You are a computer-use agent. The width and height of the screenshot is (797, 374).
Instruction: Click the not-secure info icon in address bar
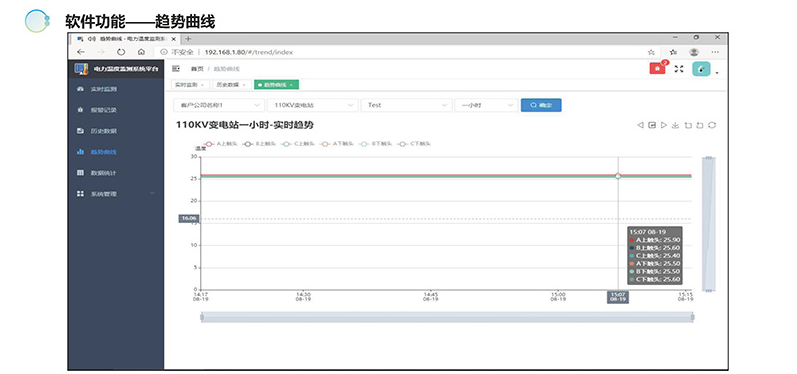click(x=164, y=52)
